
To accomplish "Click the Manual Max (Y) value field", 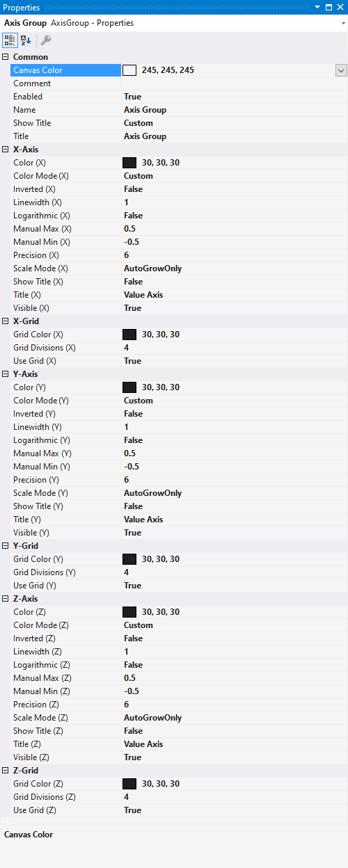I will 235,453.
